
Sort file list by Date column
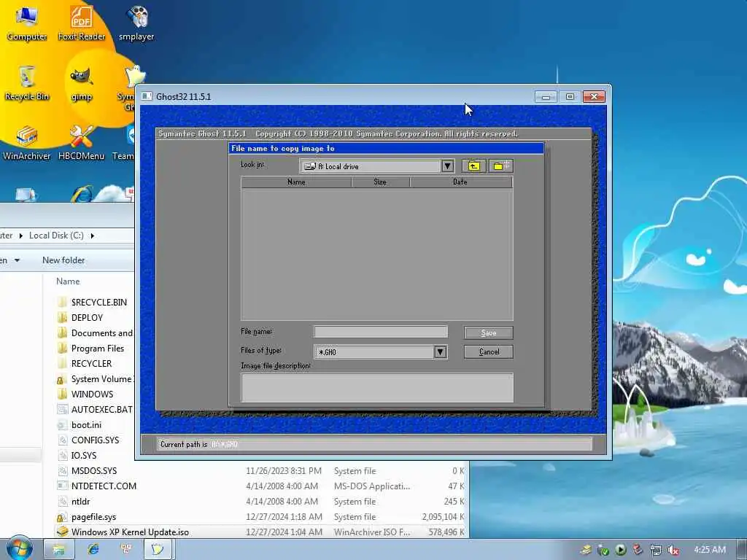coord(461,182)
